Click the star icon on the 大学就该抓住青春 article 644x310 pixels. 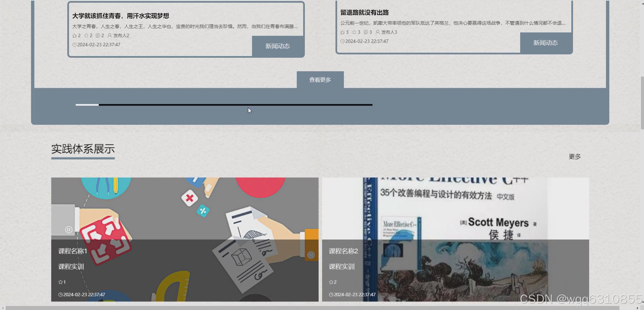[x=86, y=35]
